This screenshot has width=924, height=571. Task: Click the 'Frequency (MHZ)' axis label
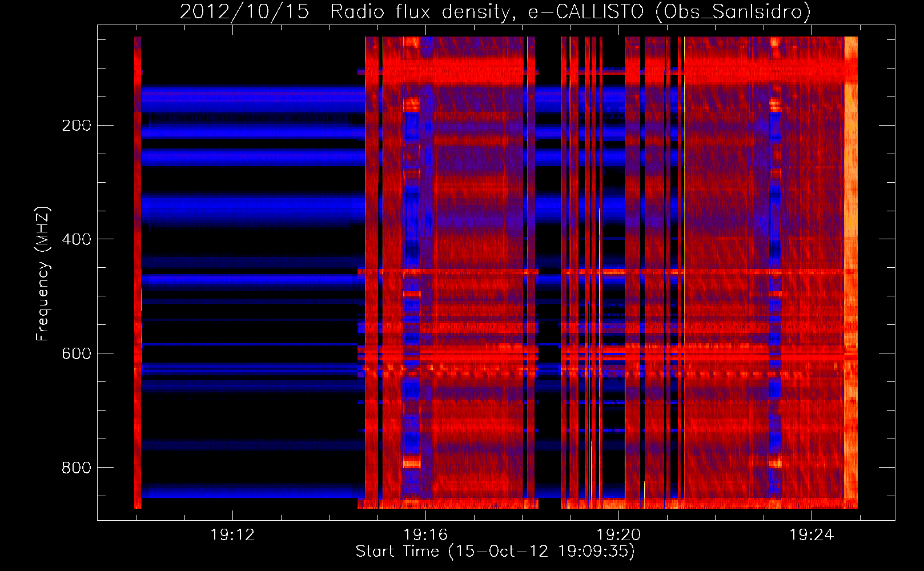click(x=43, y=274)
